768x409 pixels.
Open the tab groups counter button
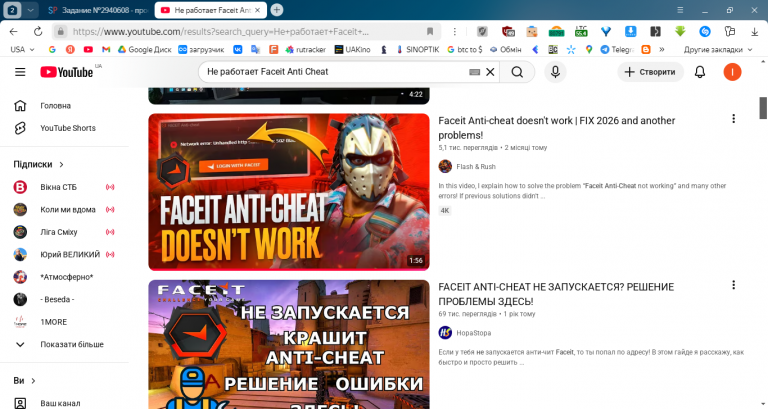[12, 10]
